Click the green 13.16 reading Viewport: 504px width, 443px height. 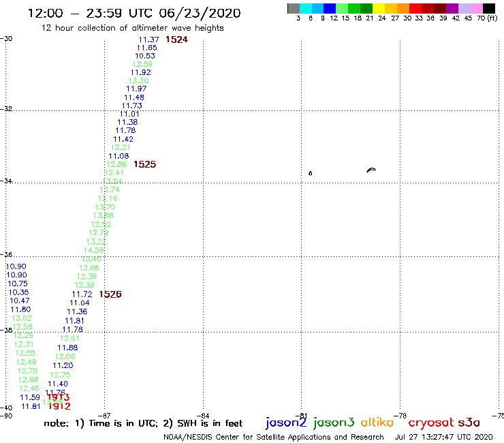click(108, 198)
